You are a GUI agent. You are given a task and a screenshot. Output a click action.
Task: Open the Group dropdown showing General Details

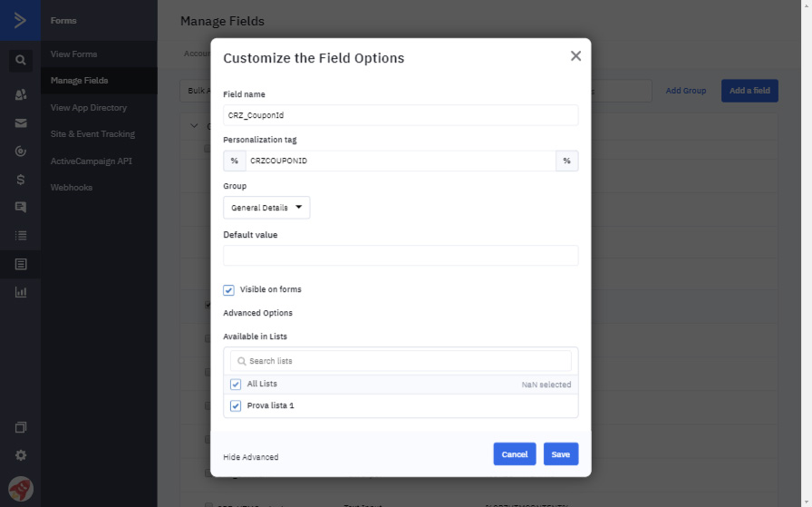pyautogui.click(x=266, y=208)
